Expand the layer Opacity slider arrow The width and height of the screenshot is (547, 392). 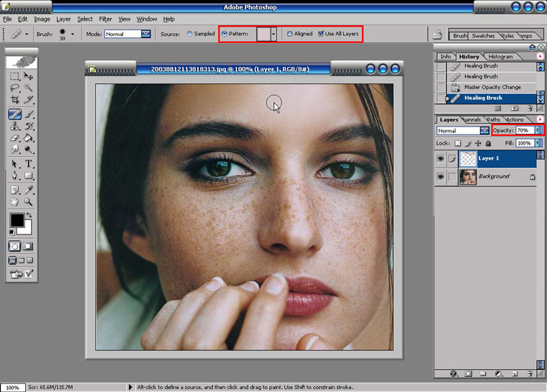pos(538,130)
